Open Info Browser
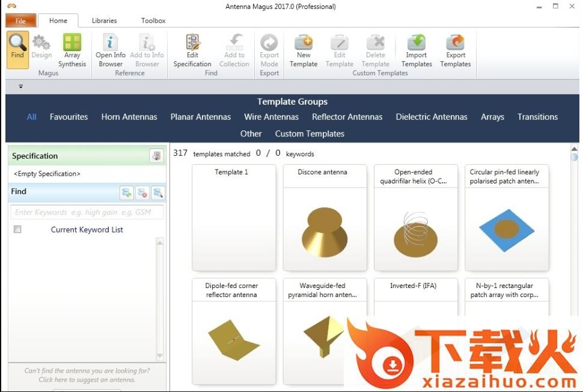583x392 pixels. tap(111, 51)
